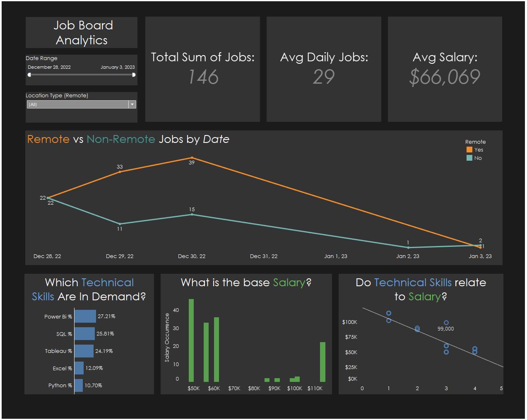Click the data point labeled 1 on Jan 2
527x420 pixels.
[407, 248]
